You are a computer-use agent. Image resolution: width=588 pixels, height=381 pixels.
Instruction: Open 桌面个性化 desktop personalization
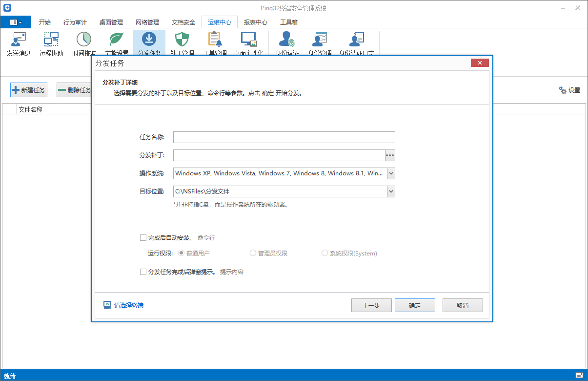[x=248, y=43]
